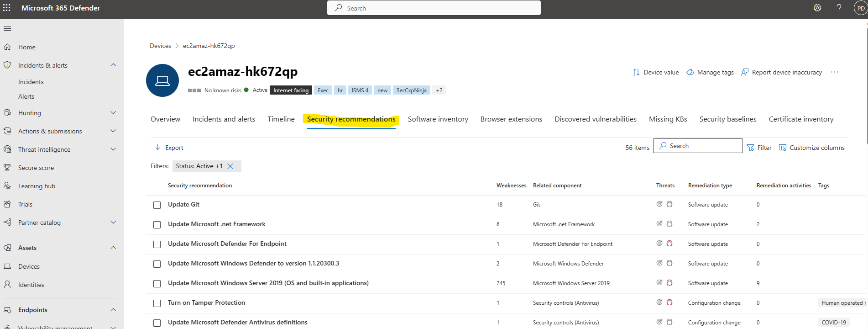Click the Human operated tag in Tamper row
868x329 pixels.
tap(843, 303)
